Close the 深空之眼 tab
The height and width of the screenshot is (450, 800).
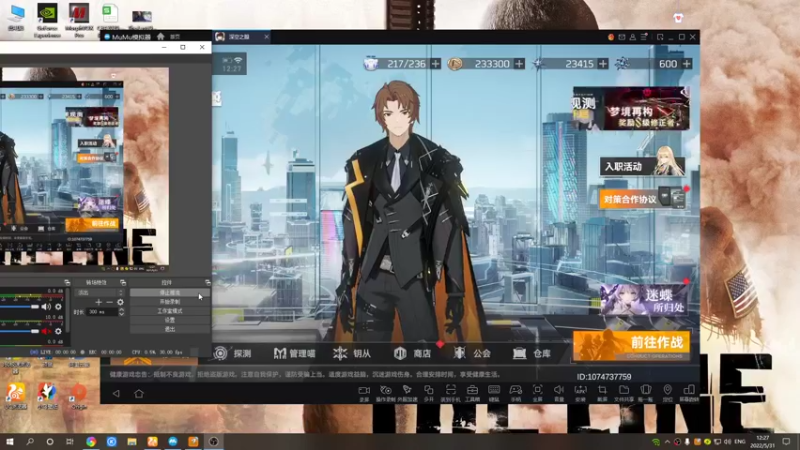266,37
